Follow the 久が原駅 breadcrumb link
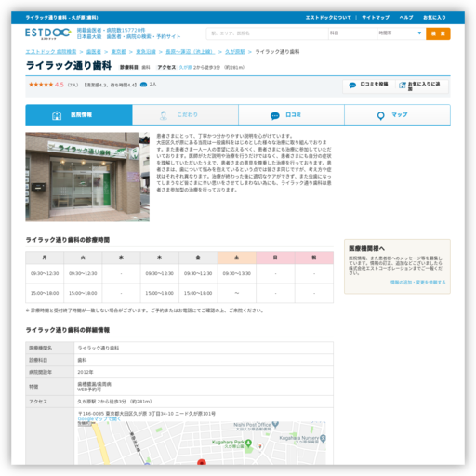This screenshot has width=476, height=476. tap(235, 52)
